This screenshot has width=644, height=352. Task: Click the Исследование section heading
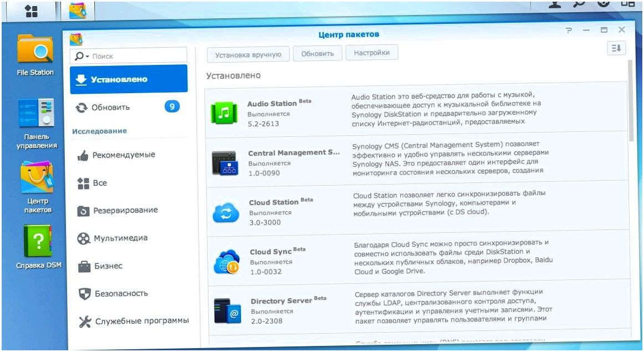(99, 131)
